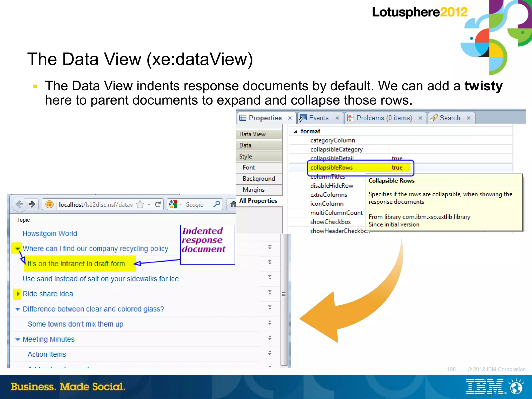
Task: Close the Problems tab
Action: tap(420, 118)
